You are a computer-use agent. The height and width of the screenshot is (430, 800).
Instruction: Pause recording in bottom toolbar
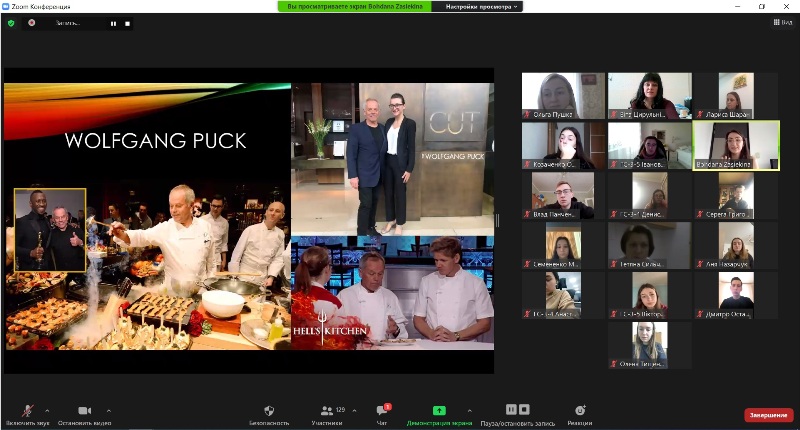511,409
